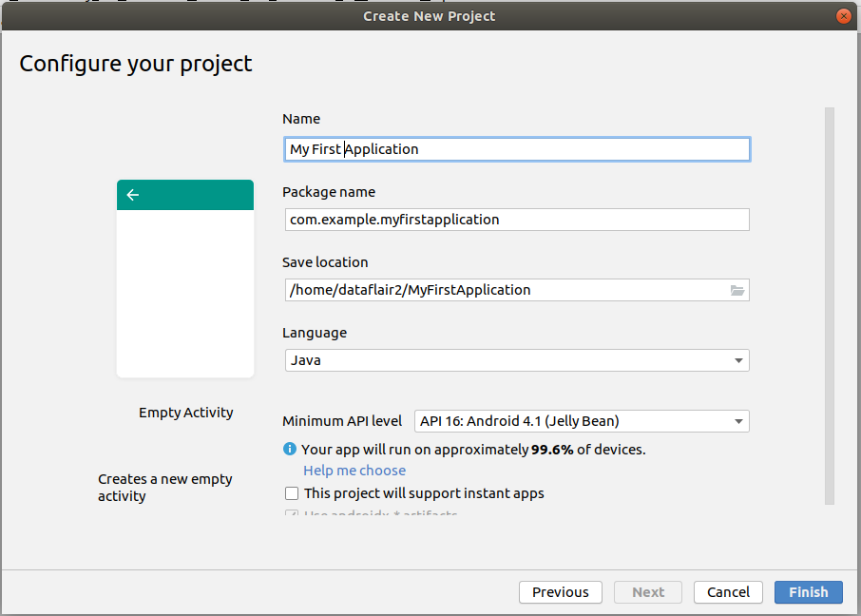Click into the Package name field
Image resolution: width=861 pixels, height=616 pixels.
pos(516,220)
